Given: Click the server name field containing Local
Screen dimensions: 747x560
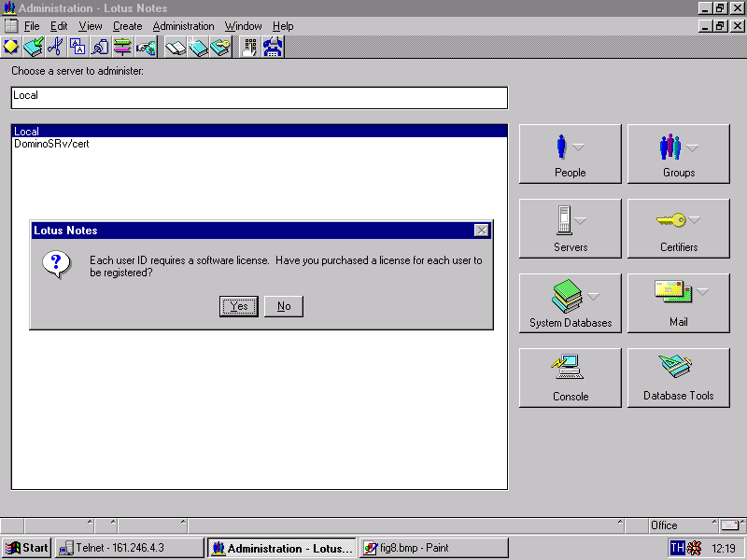Looking at the screenshot, I should coord(260,98).
